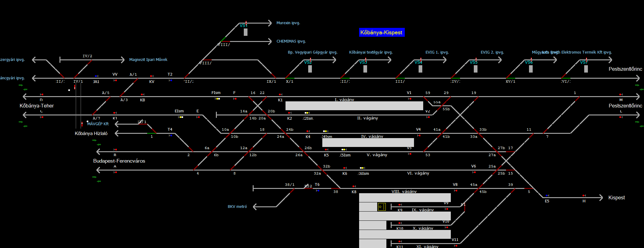Click the Magnezit Ipari Művek siding label

point(148,60)
